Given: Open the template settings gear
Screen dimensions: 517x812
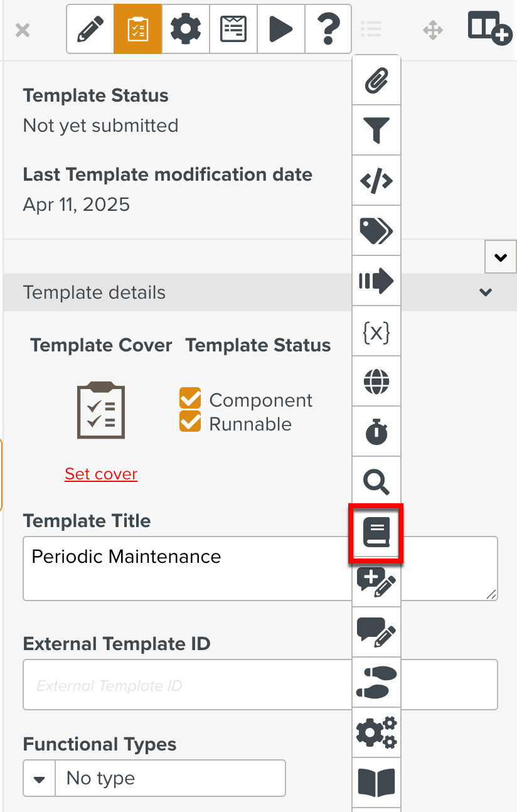Looking at the screenshot, I should tap(185, 29).
